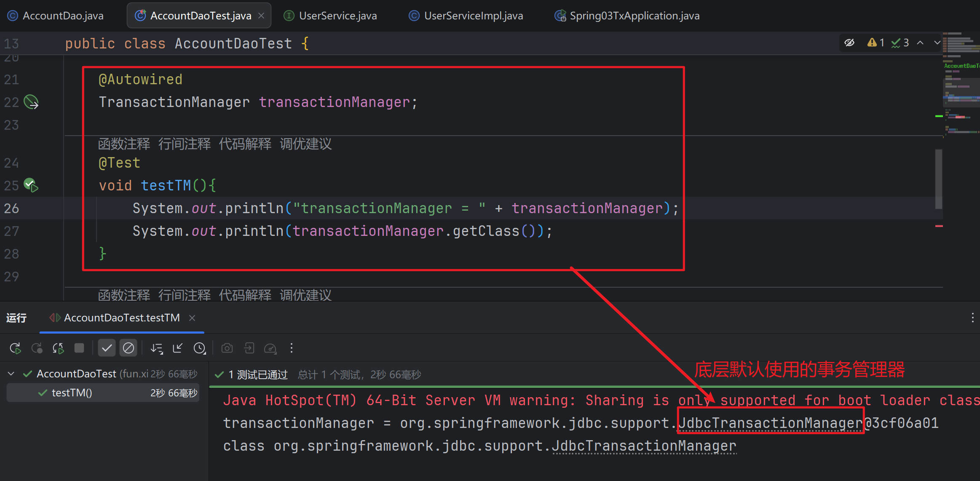
Task: Click the stop square button
Action: point(79,348)
